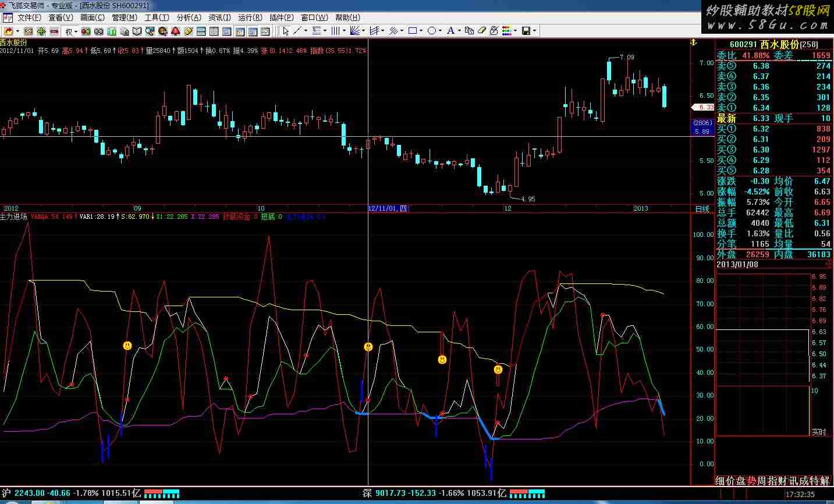Image resolution: width=834 pixels, height=504 pixels.
Task: Expand the first toolbar icon dropdown arrow
Action: tap(17, 31)
